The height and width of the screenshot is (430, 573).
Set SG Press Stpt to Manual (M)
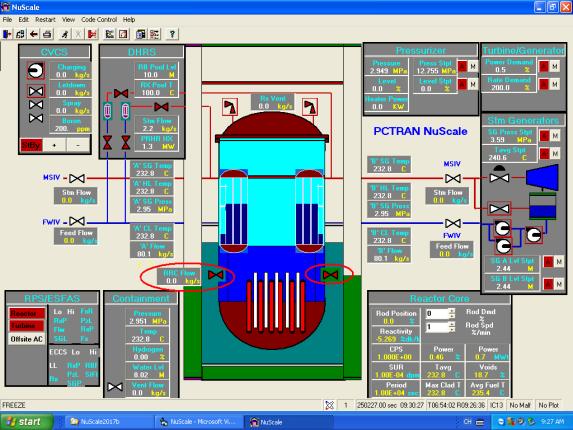(x=555, y=136)
